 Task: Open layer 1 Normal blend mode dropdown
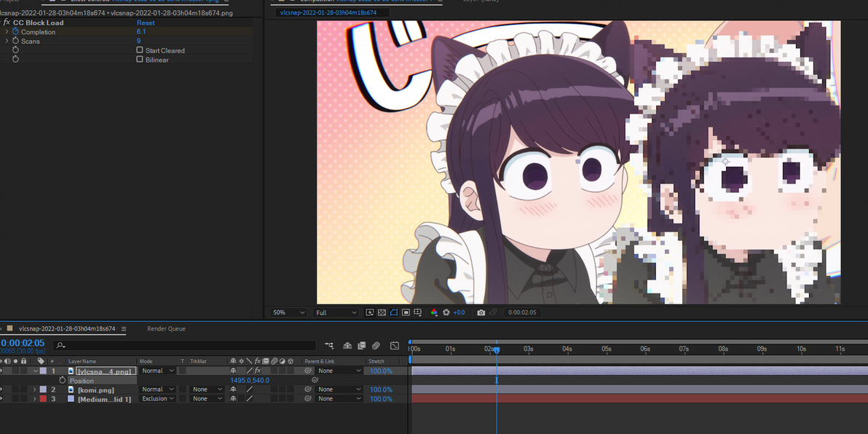point(158,371)
